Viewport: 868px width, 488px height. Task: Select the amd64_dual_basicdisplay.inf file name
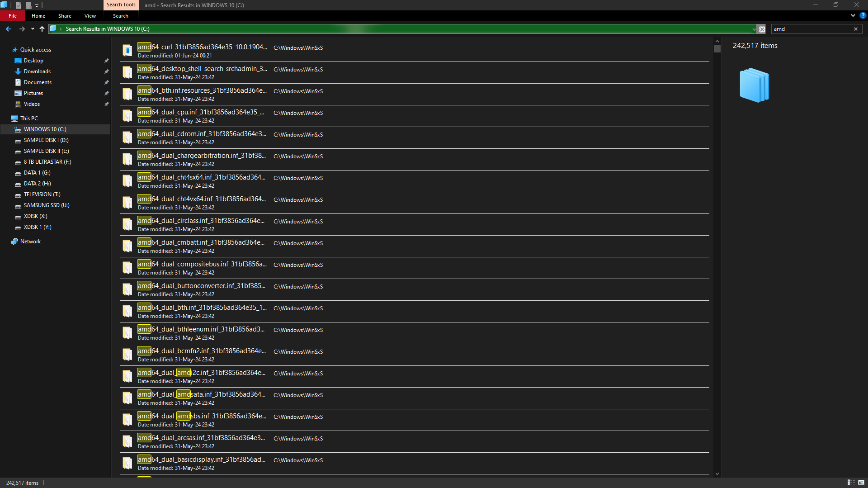click(202, 460)
